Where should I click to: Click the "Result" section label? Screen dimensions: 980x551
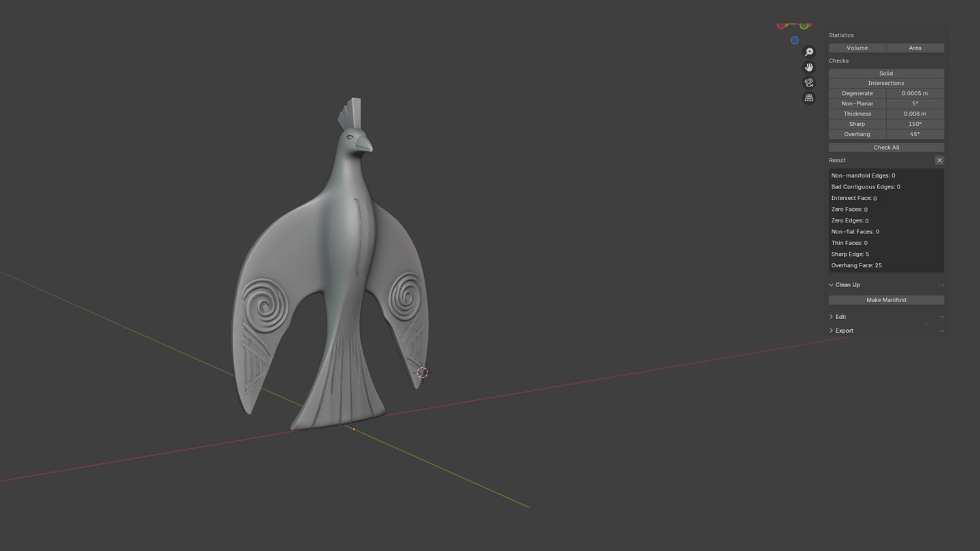pyautogui.click(x=837, y=161)
